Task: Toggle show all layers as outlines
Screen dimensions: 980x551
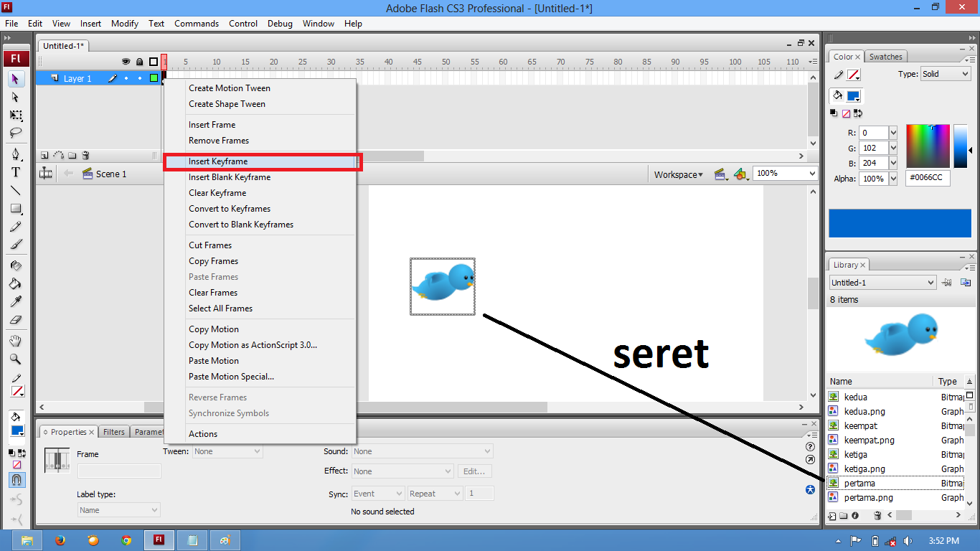Action: [x=154, y=62]
